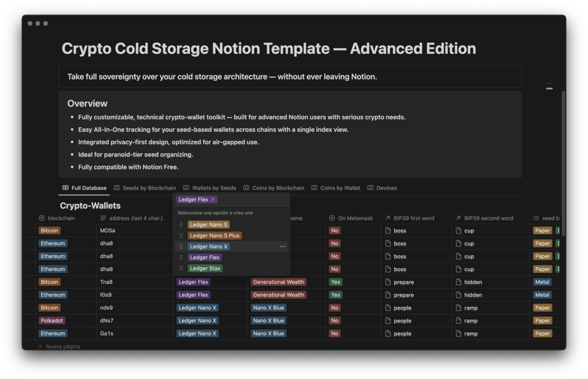Click the drag handle next to Ledger Stax
The height and width of the screenshot is (379, 588).
181,268
